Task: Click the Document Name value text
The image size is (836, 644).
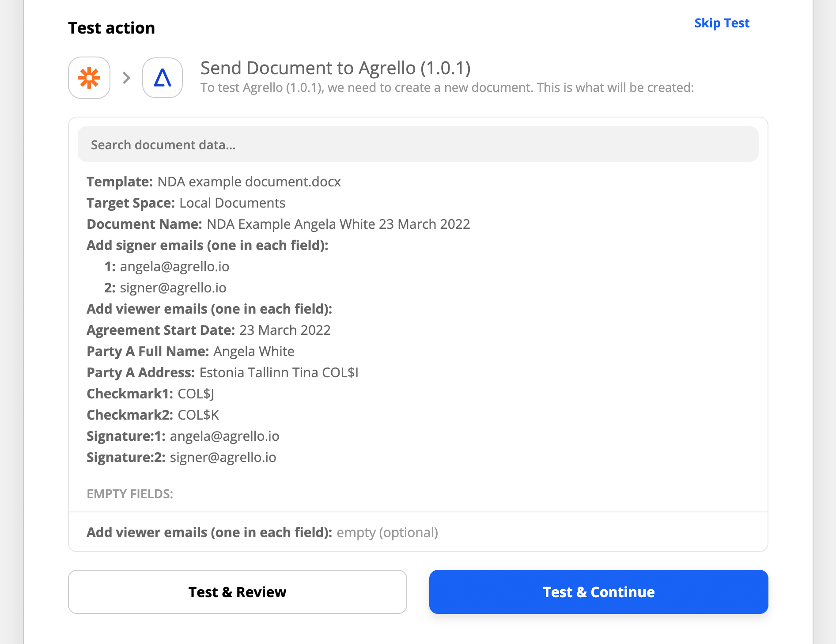Action: pyautogui.click(x=338, y=224)
